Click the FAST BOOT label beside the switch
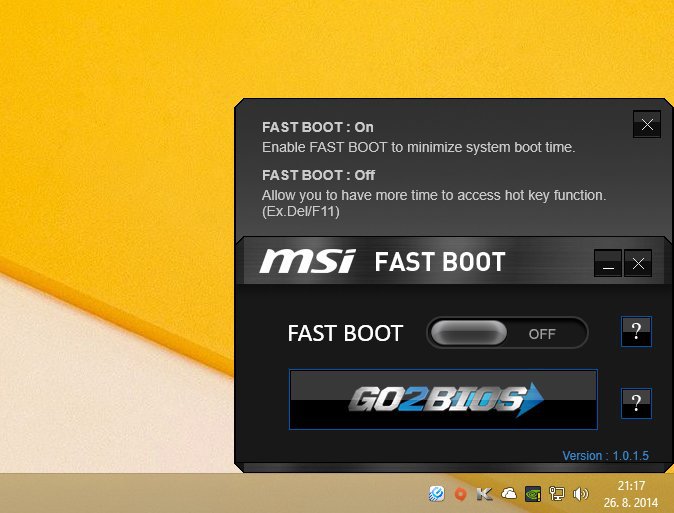Screen dimensions: 674x513 (345, 333)
